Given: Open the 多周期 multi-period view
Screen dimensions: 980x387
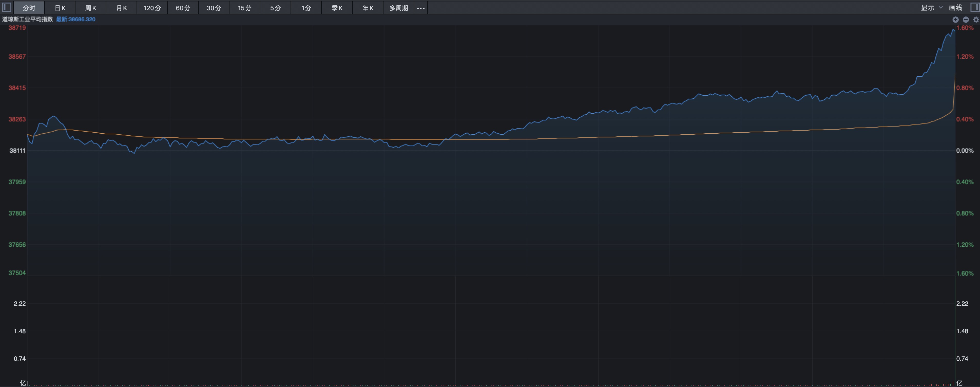Looking at the screenshot, I should [399, 8].
